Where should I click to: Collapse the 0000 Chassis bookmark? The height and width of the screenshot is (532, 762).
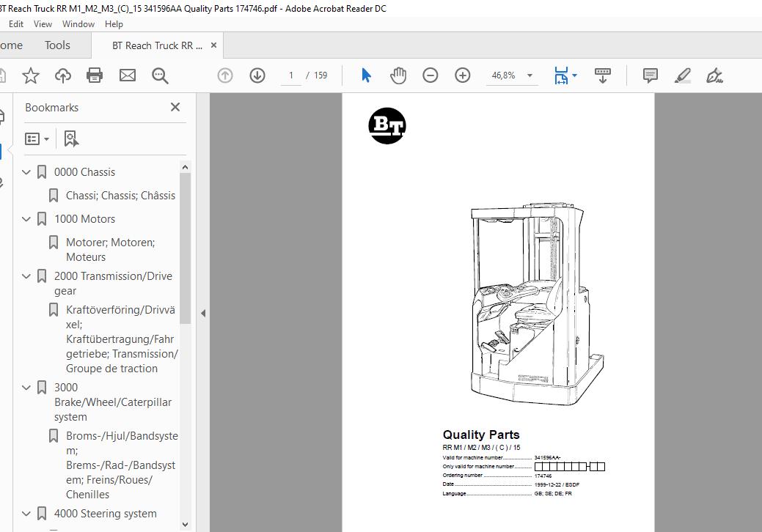point(27,172)
